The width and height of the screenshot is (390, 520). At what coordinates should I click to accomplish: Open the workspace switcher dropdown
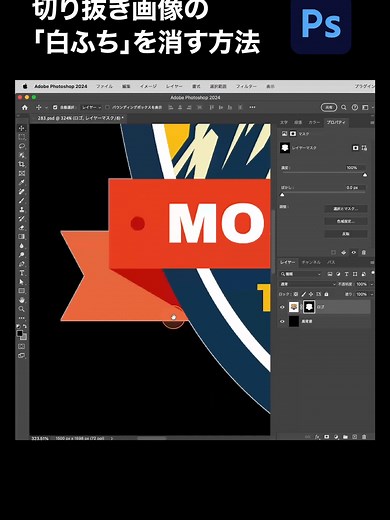coord(366,107)
